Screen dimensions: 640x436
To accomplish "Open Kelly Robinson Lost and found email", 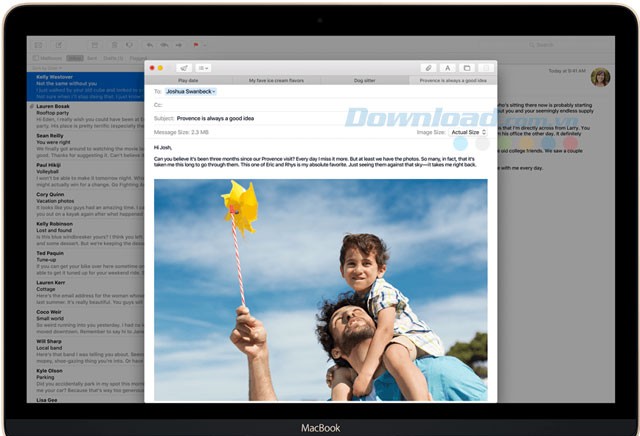I will tap(85, 234).
